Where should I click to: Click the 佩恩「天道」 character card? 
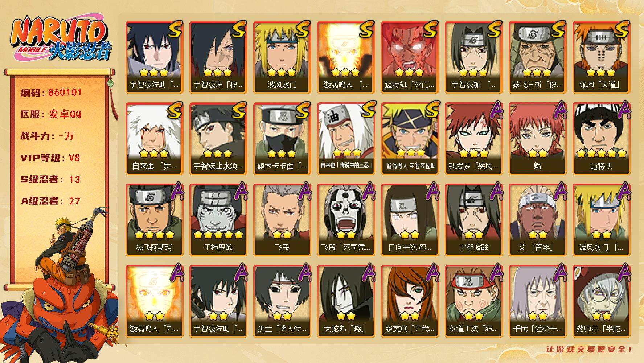coord(601,57)
